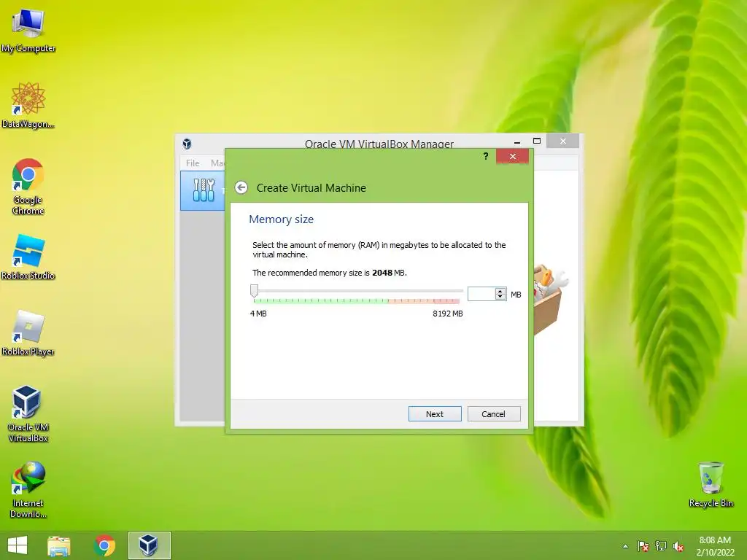Click the Cancel button
Viewport: 747px width, 560px height.
494,414
